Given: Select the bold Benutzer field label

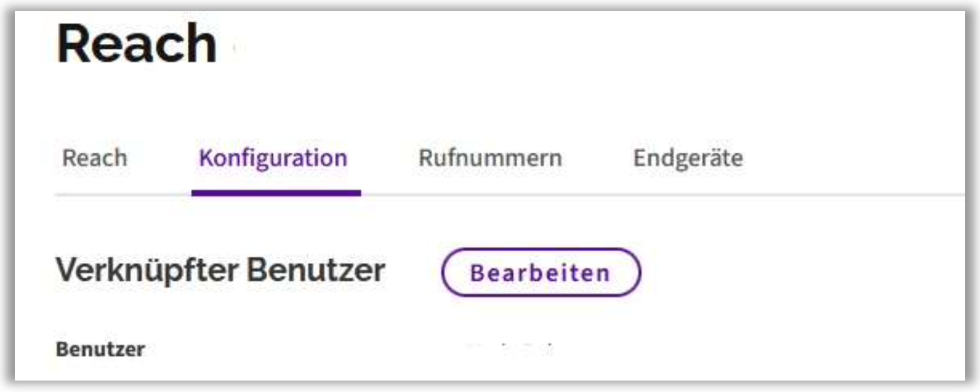Looking at the screenshot, I should click(x=100, y=349).
